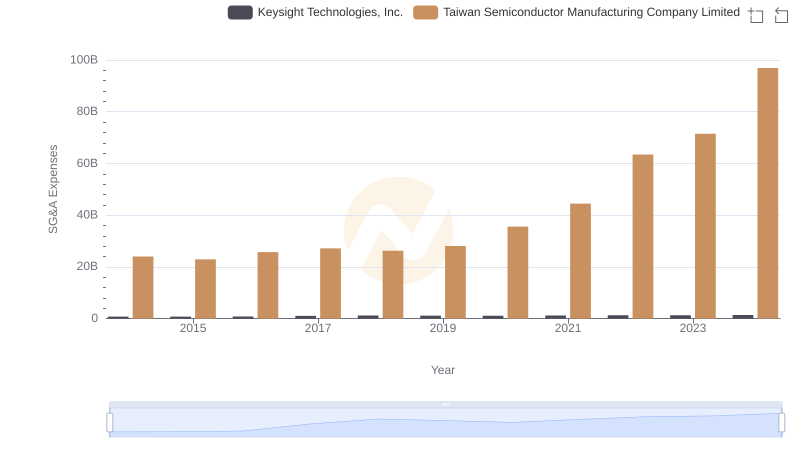The image size is (800, 461).
Task: Click the range slider top grip bar
Action: coord(445,404)
